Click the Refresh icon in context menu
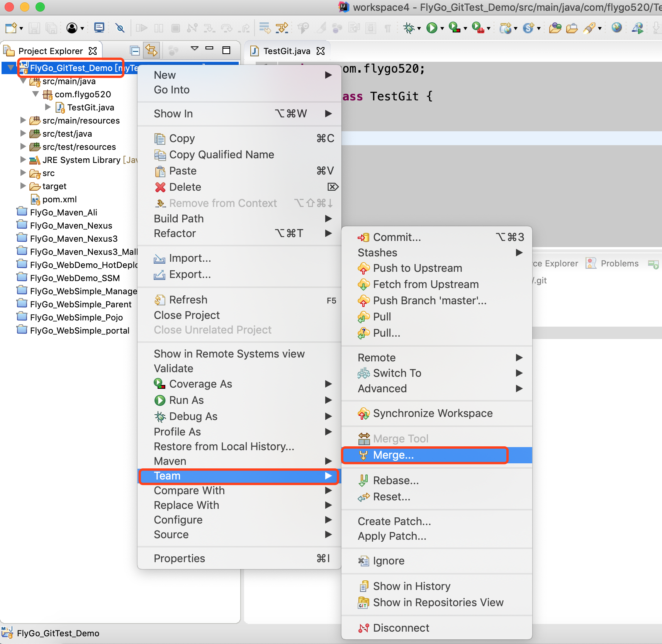 pos(160,300)
